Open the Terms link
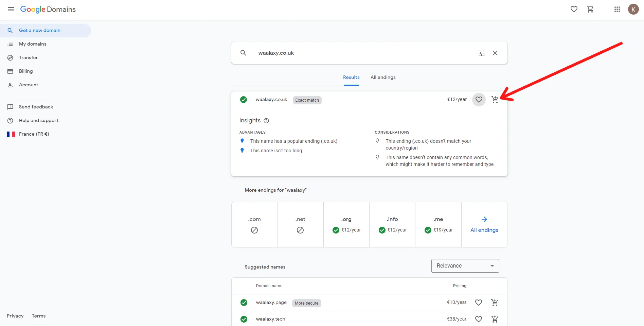Viewport: 644px width, 326px height. tap(39, 316)
